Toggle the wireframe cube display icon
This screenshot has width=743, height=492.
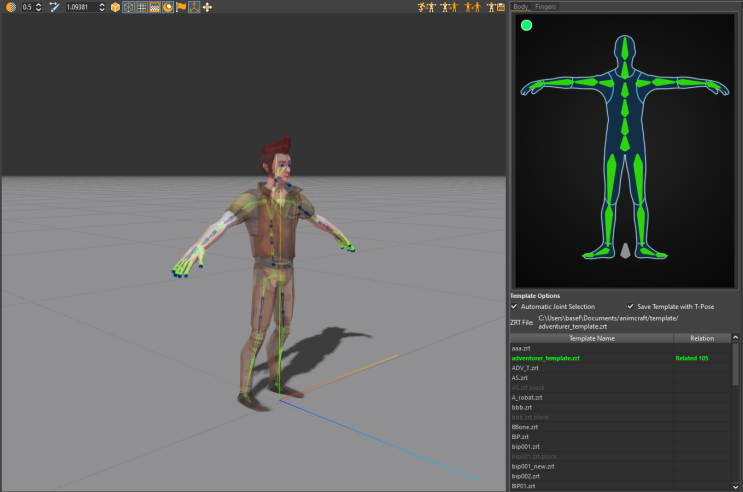coord(129,7)
